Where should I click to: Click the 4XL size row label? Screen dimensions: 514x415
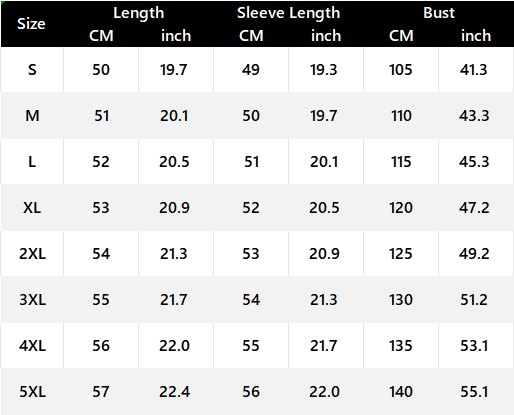click(x=32, y=346)
